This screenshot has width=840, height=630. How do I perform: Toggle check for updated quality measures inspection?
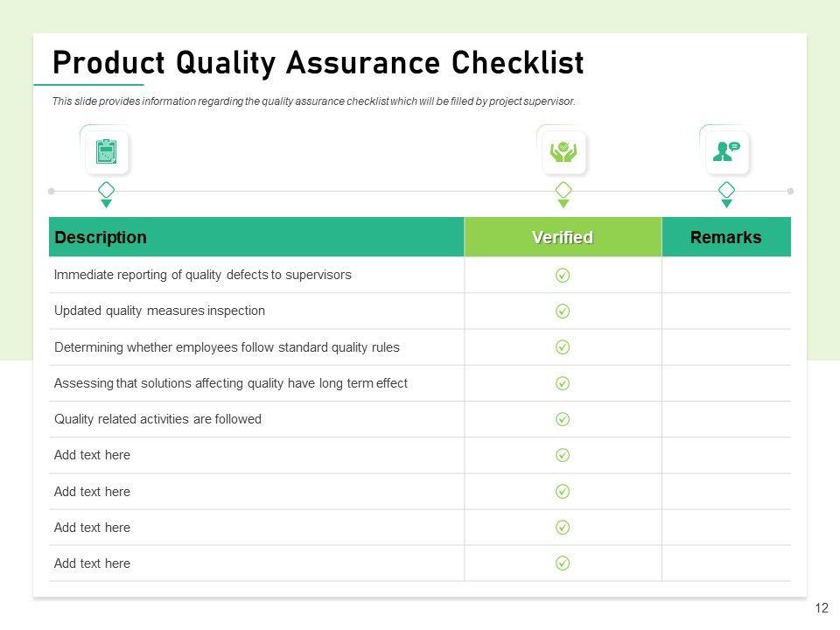coord(563,311)
